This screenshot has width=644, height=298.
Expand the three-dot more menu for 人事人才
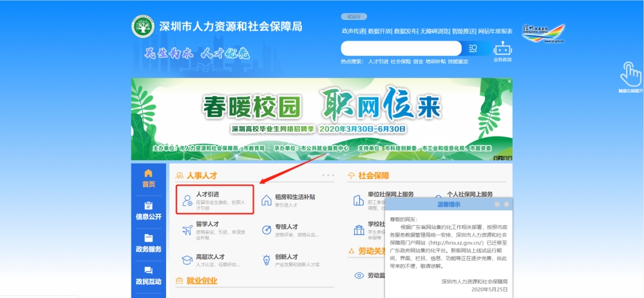coord(328,175)
